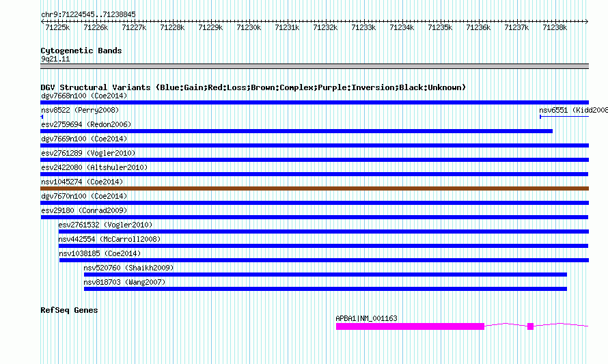Viewport: 608px width, 364px height.
Task: Click the ruler's left arrow end
Action: pos(42,21)
